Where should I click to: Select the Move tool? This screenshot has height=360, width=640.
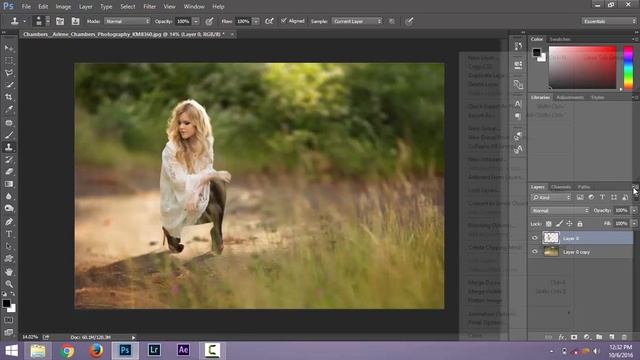pos(9,48)
